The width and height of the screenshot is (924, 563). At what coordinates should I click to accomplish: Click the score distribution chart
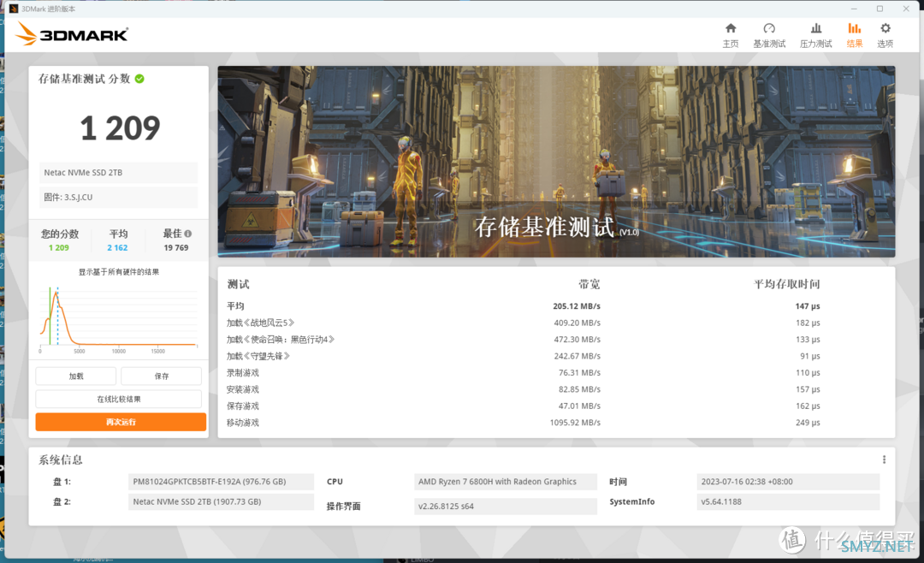pyautogui.click(x=118, y=319)
